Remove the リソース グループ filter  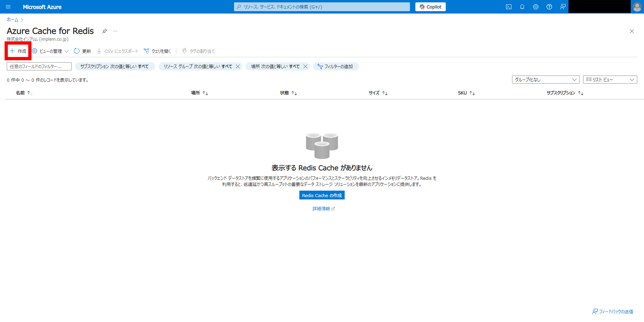point(238,66)
